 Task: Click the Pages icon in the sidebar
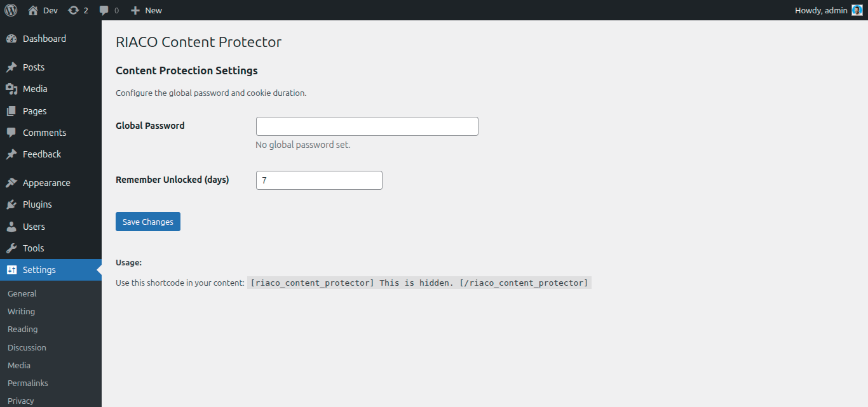[11, 110]
